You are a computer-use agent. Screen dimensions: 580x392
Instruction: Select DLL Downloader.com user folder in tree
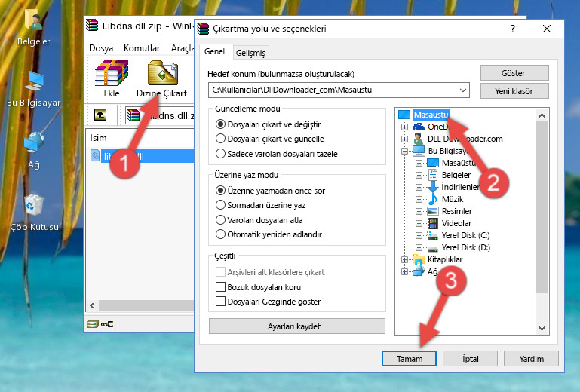465,139
